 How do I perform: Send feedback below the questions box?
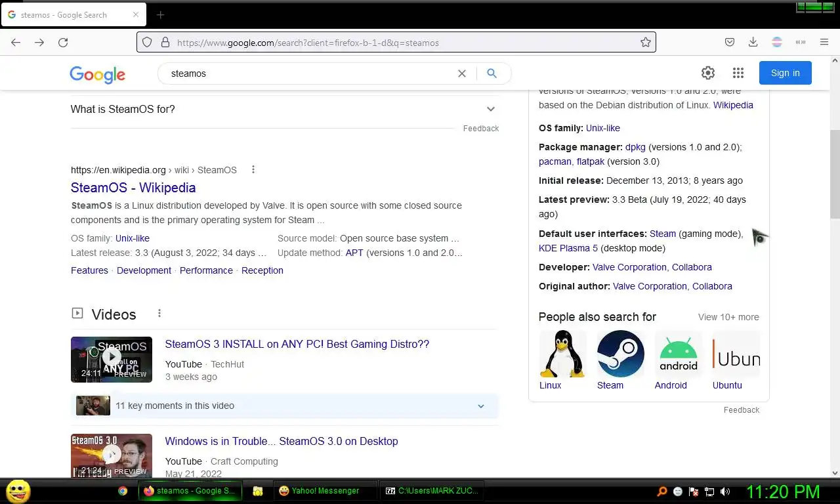point(481,129)
